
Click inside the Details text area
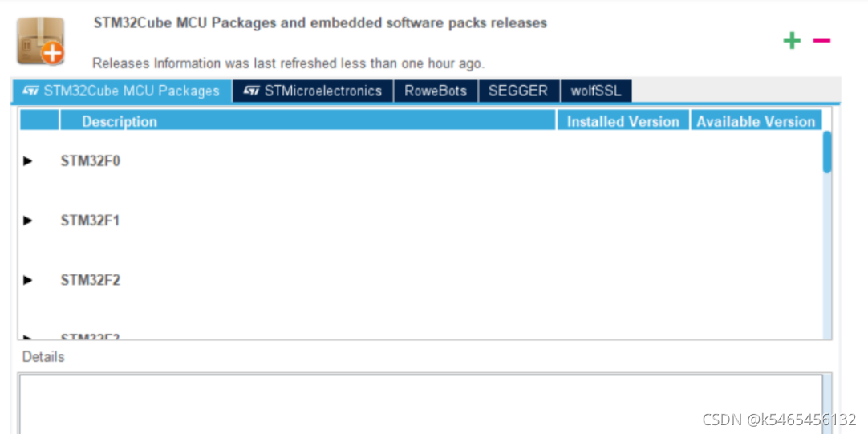[420, 404]
